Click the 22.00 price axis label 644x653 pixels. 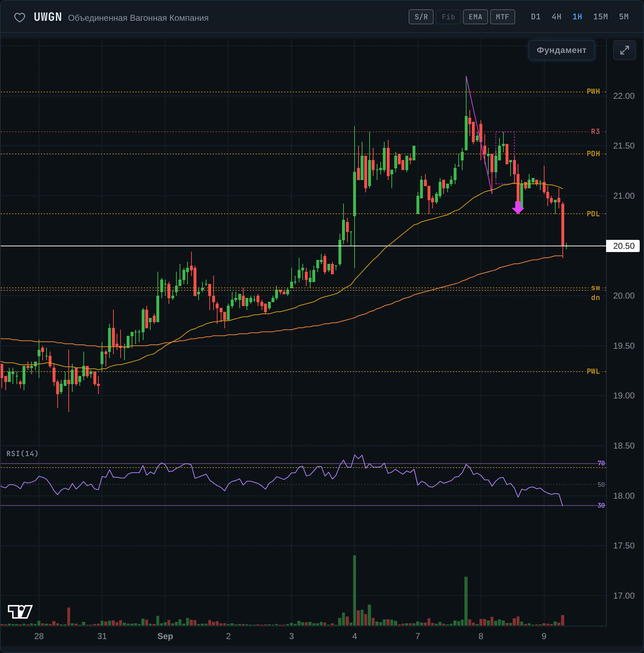pyautogui.click(x=624, y=96)
